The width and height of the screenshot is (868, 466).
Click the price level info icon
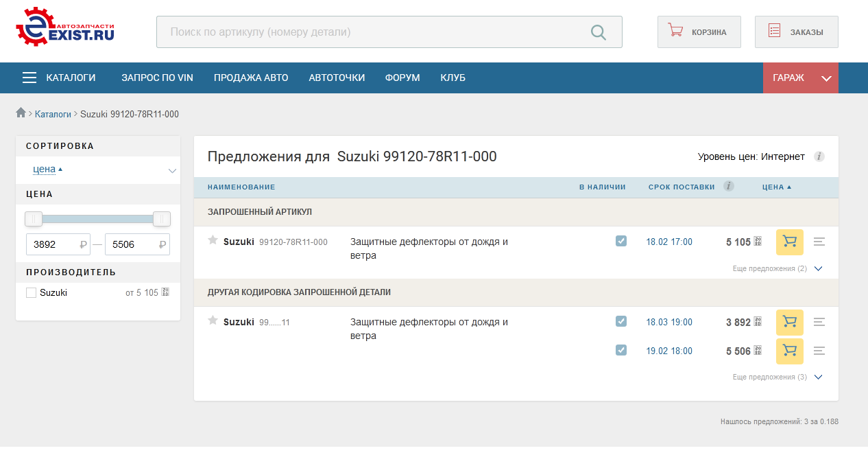coord(819,156)
